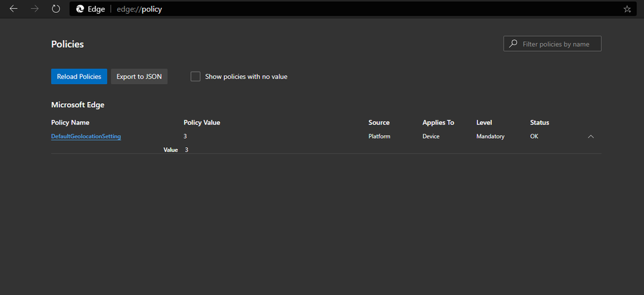Select the OK status cell

tap(534, 136)
